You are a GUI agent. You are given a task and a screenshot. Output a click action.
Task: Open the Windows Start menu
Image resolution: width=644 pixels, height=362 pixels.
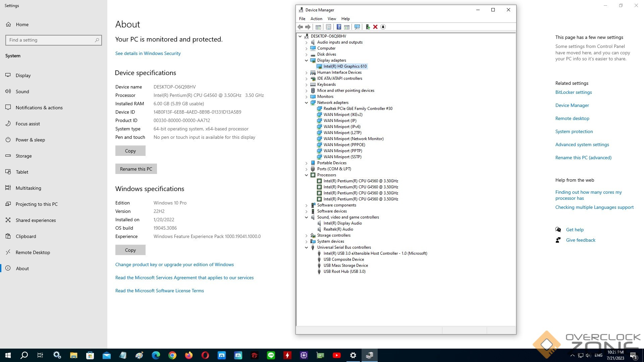coord(8,355)
